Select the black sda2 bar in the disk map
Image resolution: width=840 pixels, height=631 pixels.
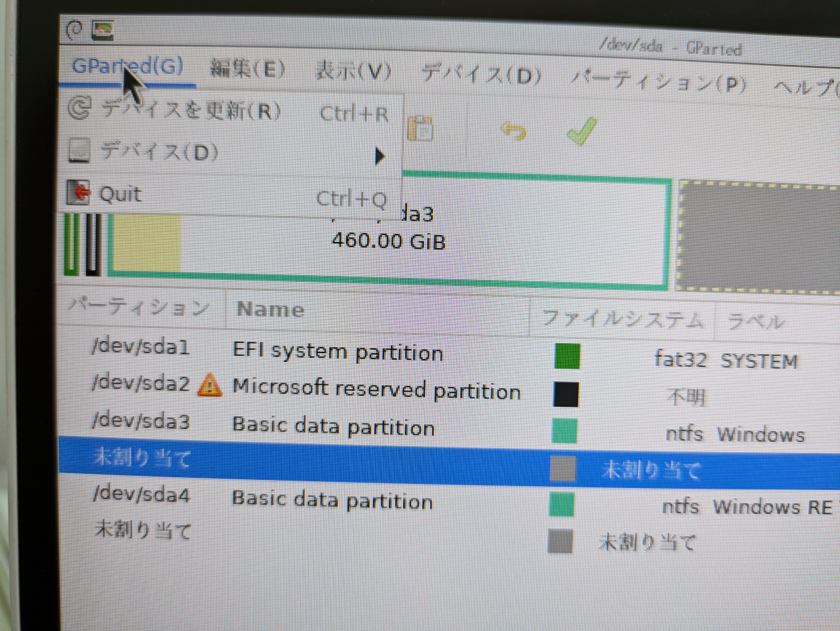pos(93,244)
